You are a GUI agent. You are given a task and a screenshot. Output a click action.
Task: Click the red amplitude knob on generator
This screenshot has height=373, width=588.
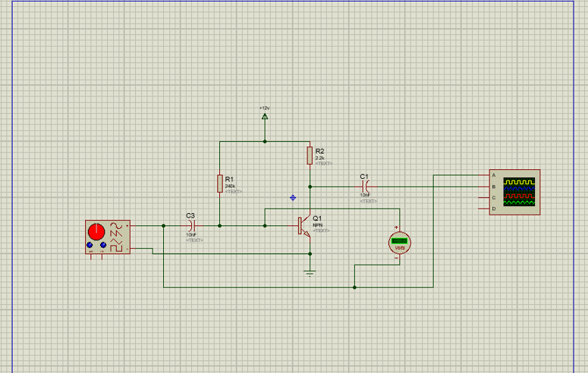click(x=96, y=232)
